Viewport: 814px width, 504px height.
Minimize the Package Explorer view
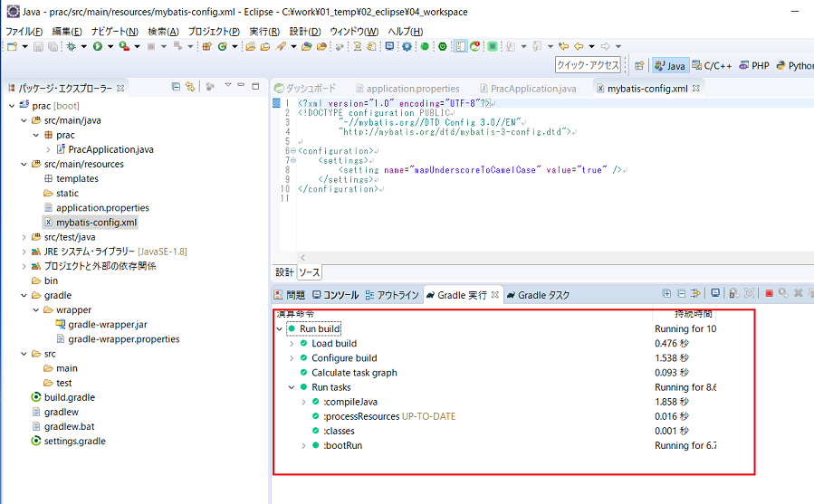pyautogui.click(x=241, y=85)
